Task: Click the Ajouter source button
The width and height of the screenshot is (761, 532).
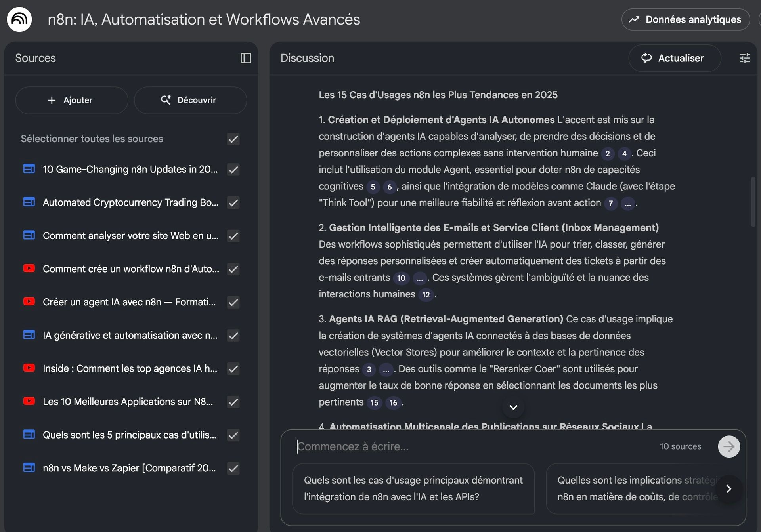Action: [x=71, y=100]
